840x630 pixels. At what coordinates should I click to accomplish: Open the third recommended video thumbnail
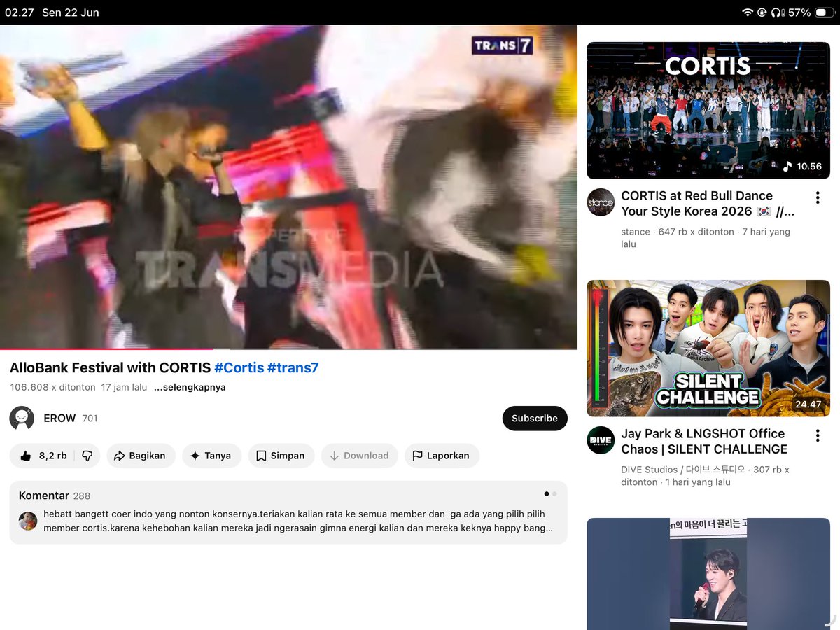click(x=708, y=574)
